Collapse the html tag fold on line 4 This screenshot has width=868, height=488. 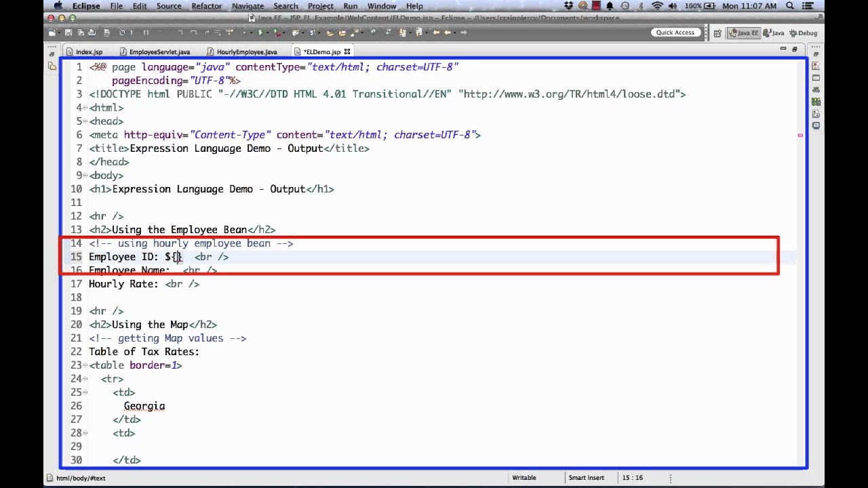pos(86,108)
